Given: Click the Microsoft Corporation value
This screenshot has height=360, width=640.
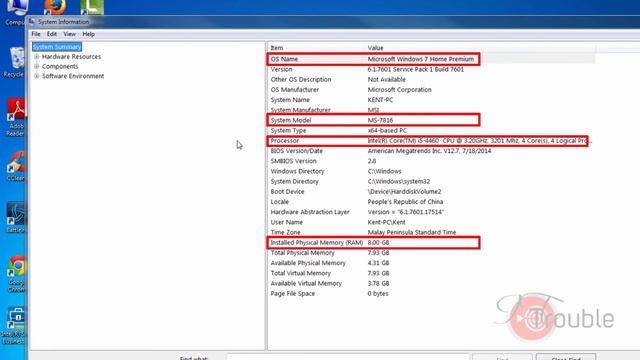Looking at the screenshot, I should [x=400, y=90].
